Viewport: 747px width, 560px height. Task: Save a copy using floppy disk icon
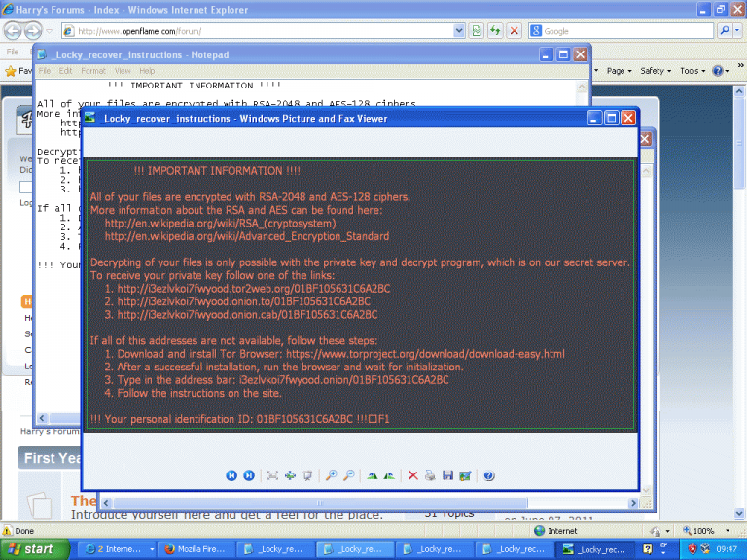[447, 475]
